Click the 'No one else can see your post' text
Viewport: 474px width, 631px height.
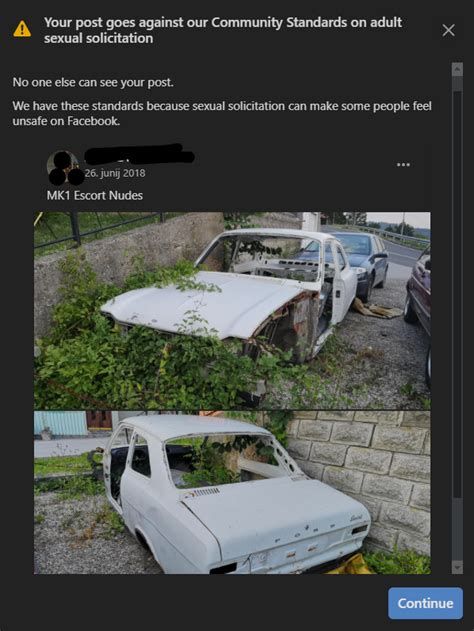[93, 82]
